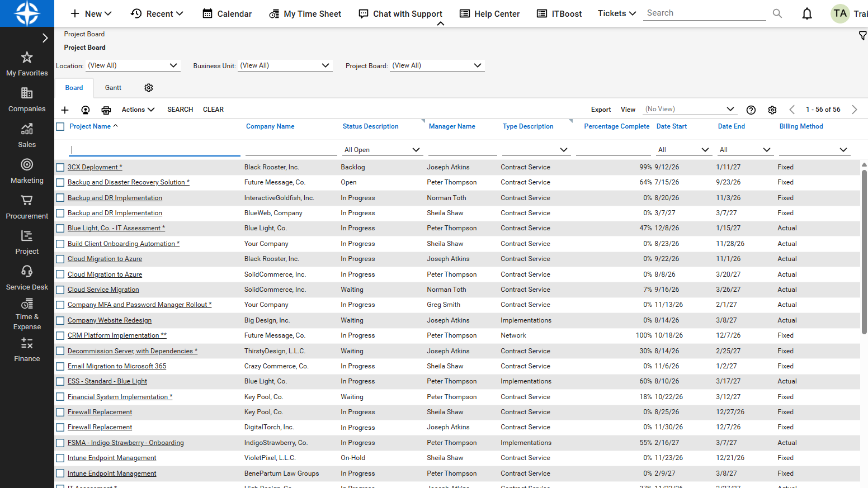Open the list view help question icon
The width and height of the screenshot is (868, 488).
click(x=751, y=110)
